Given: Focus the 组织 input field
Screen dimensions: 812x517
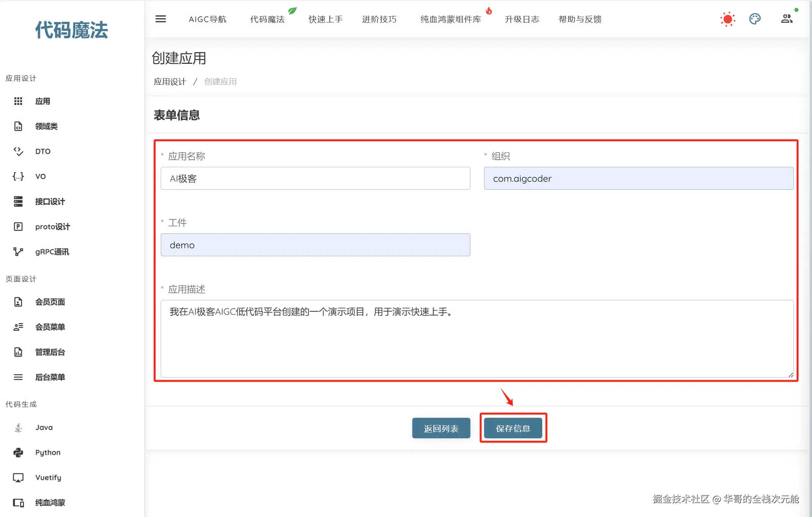Looking at the screenshot, I should (638, 179).
